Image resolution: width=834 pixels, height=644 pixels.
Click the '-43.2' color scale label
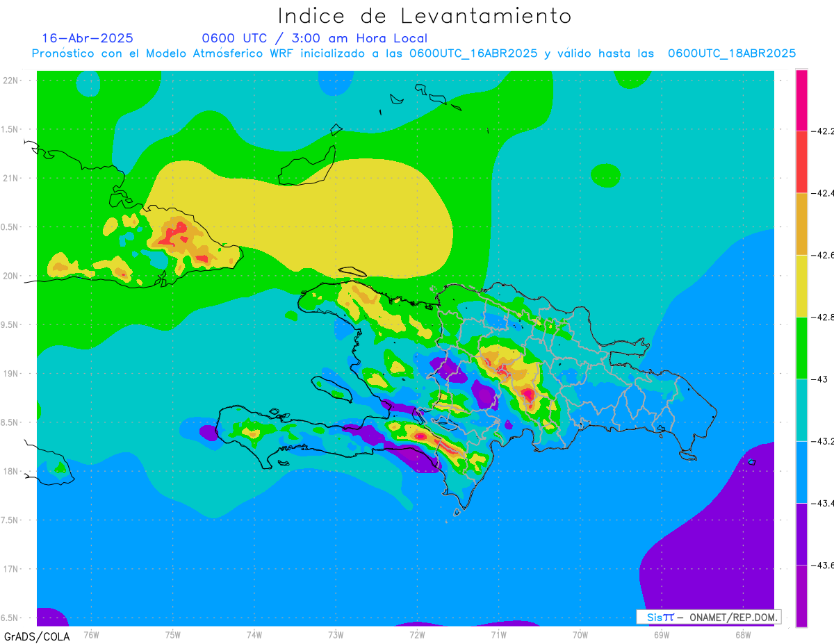(x=824, y=441)
